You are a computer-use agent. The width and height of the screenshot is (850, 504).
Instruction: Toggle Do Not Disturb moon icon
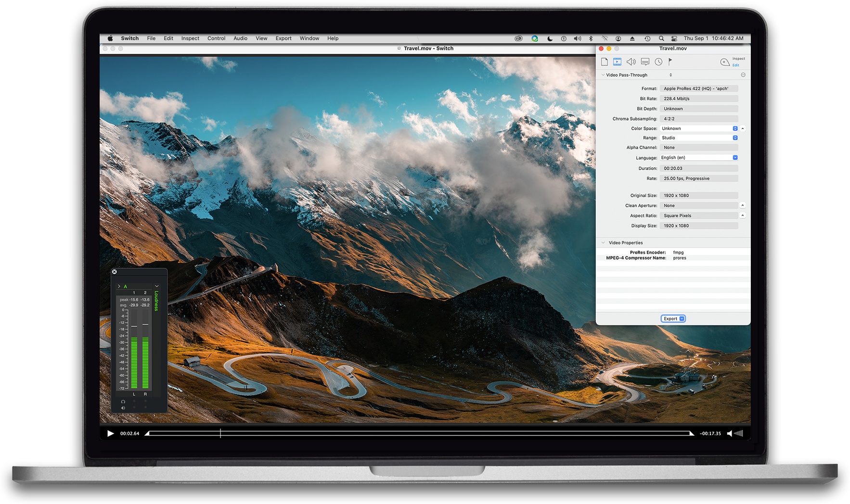(x=550, y=38)
